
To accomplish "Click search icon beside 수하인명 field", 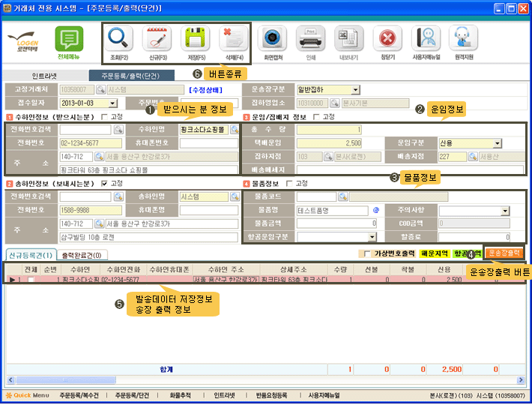I will click(x=235, y=129).
